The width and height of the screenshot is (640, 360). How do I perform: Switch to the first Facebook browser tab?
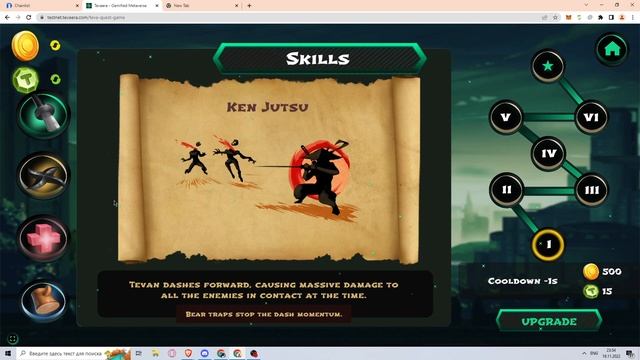(x=41, y=6)
